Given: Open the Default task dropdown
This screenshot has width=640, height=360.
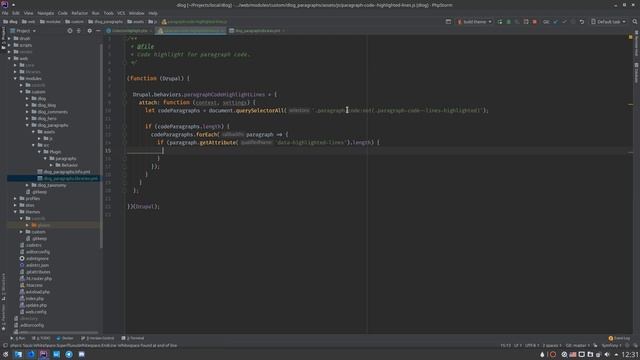Looking at the screenshot, I should 608,22.
